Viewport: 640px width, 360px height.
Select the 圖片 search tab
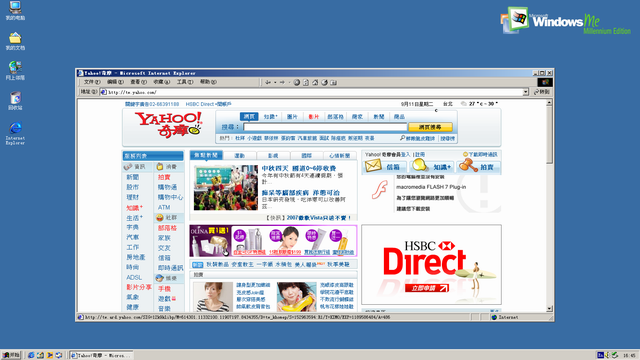click(x=292, y=117)
